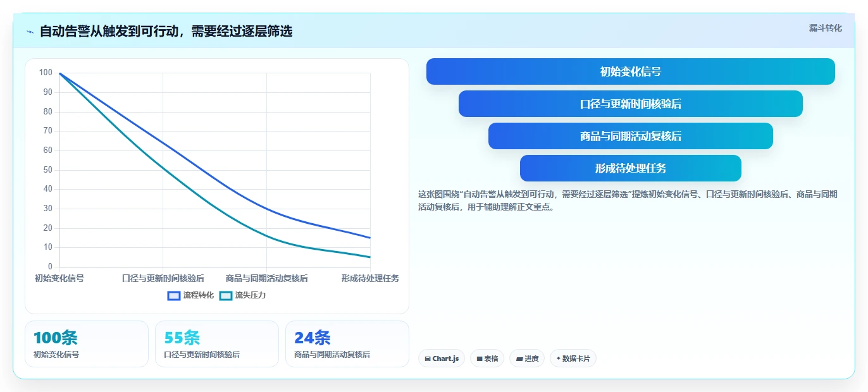This screenshot has height=392, width=868.
Task: Click the 表格 tag chip
Action: click(487, 358)
